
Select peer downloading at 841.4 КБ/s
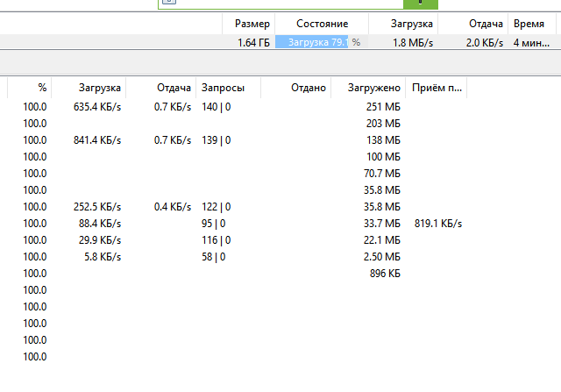click(97, 140)
